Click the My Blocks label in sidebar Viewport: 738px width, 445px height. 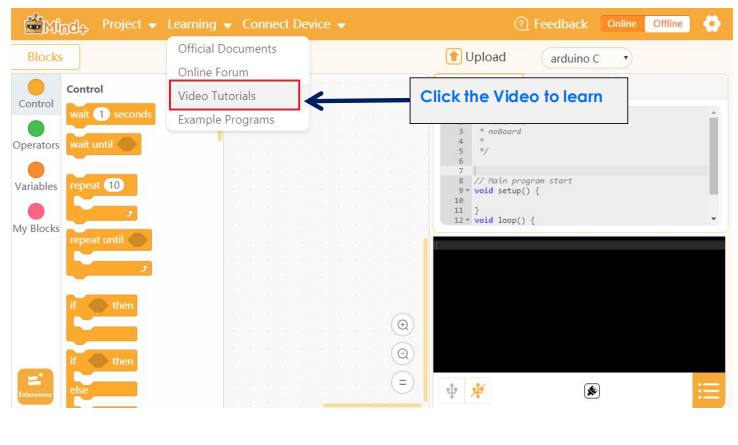click(36, 228)
